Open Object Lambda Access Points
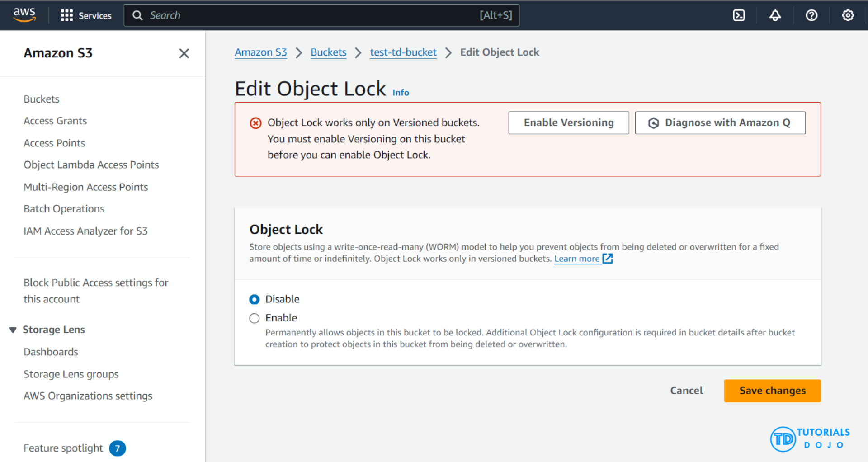This screenshot has width=868, height=462. pyautogui.click(x=91, y=165)
